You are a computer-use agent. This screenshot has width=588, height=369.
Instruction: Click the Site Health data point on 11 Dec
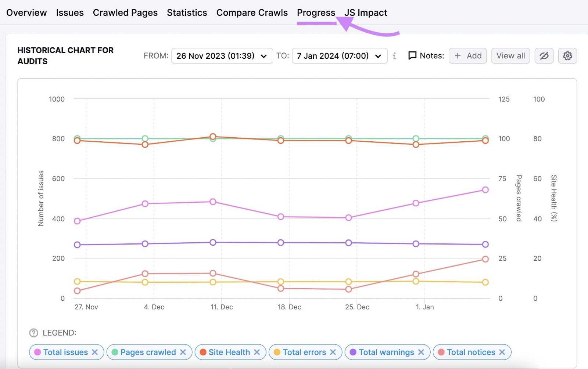213,136
